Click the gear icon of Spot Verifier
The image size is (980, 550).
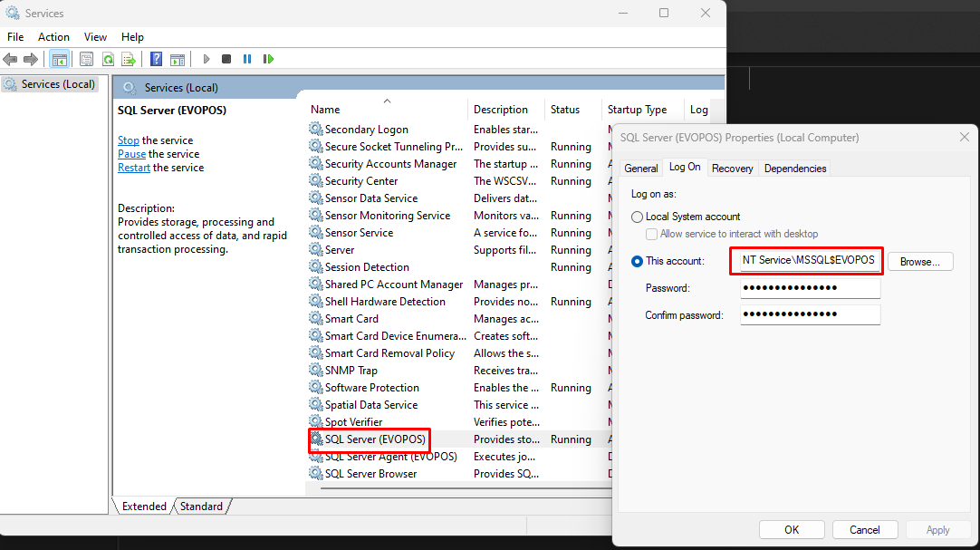coord(316,422)
